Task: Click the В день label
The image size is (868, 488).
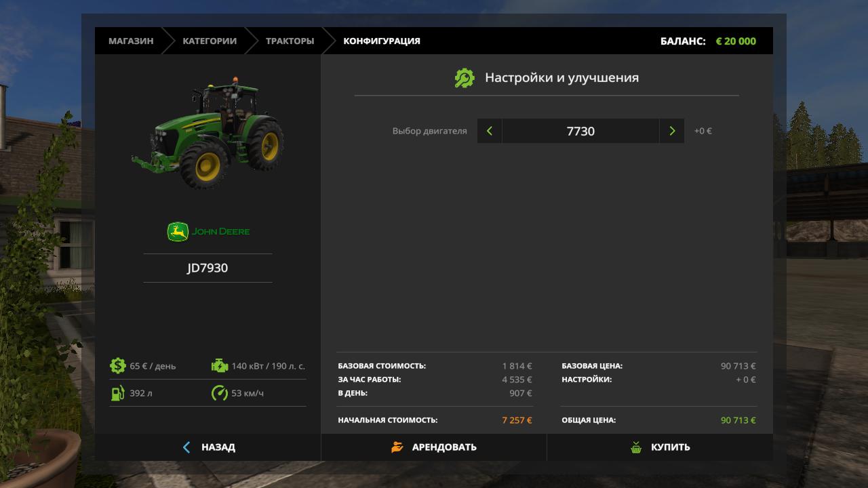Action: coord(353,393)
